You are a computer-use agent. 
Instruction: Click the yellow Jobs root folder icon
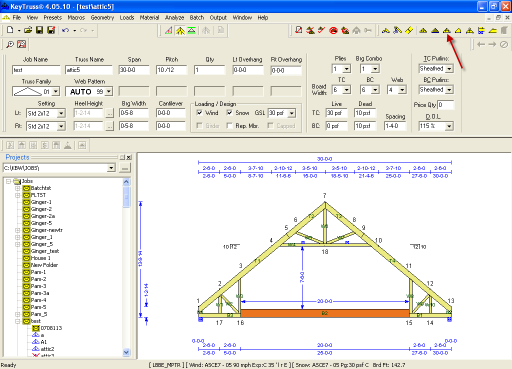[x=17, y=181]
